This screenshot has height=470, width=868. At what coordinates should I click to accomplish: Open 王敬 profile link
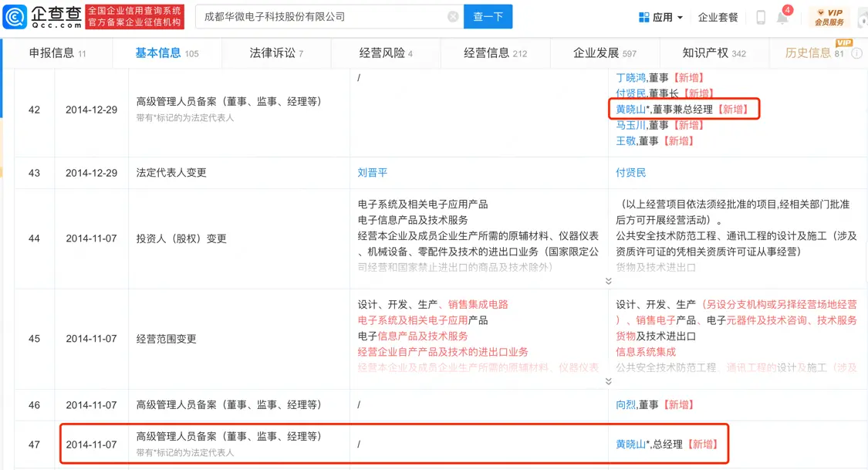pos(626,140)
